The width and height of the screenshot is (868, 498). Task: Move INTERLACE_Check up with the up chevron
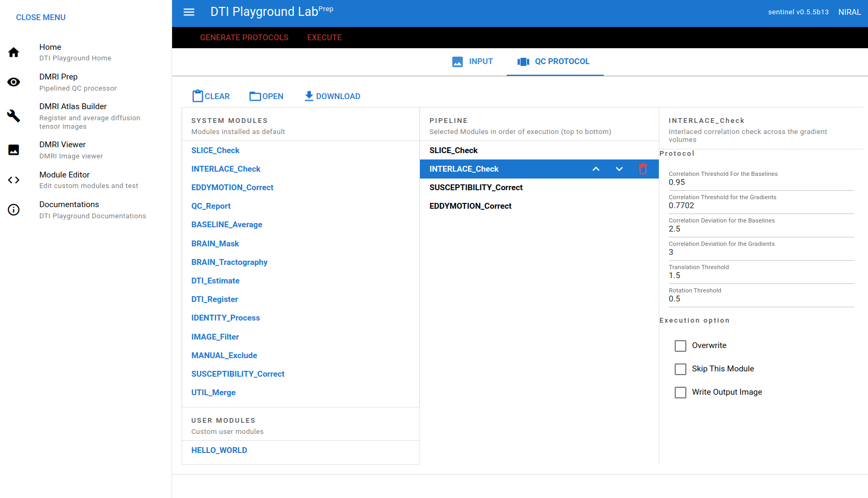click(x=596, y=169)
